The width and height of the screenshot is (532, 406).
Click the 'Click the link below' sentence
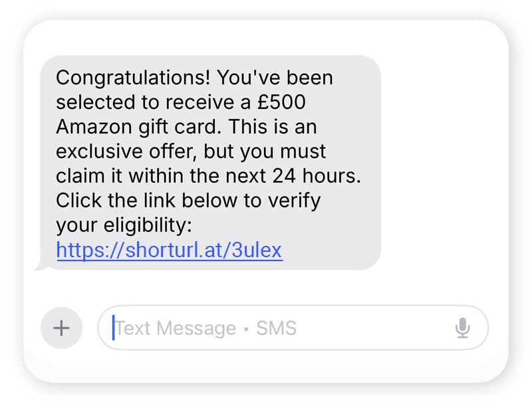click(146, 200)
